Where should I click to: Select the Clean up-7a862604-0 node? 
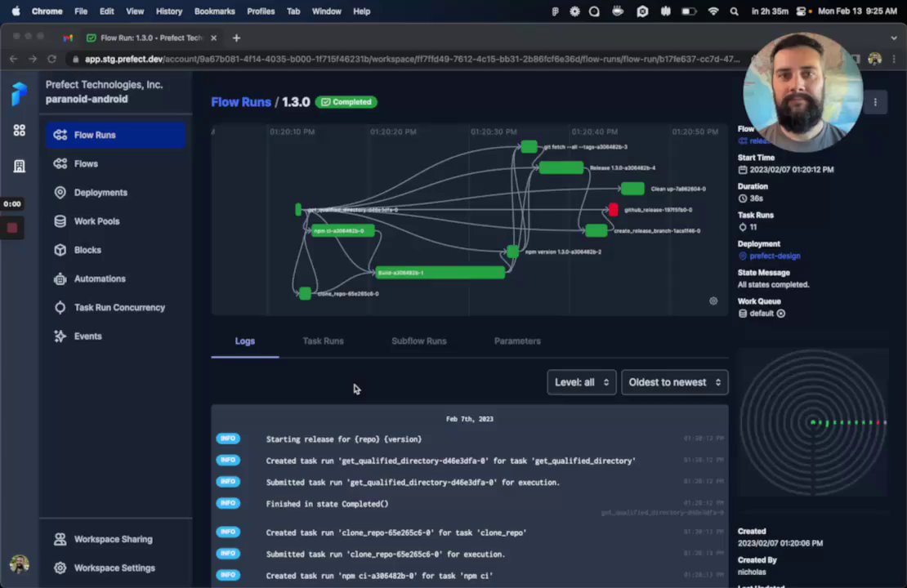(x=632, y=189)
